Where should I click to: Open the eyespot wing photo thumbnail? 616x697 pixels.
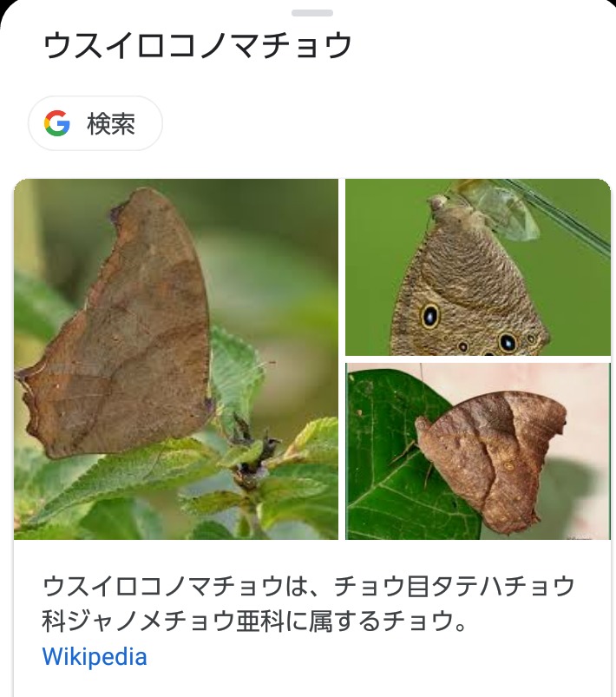tap(478, 267)
